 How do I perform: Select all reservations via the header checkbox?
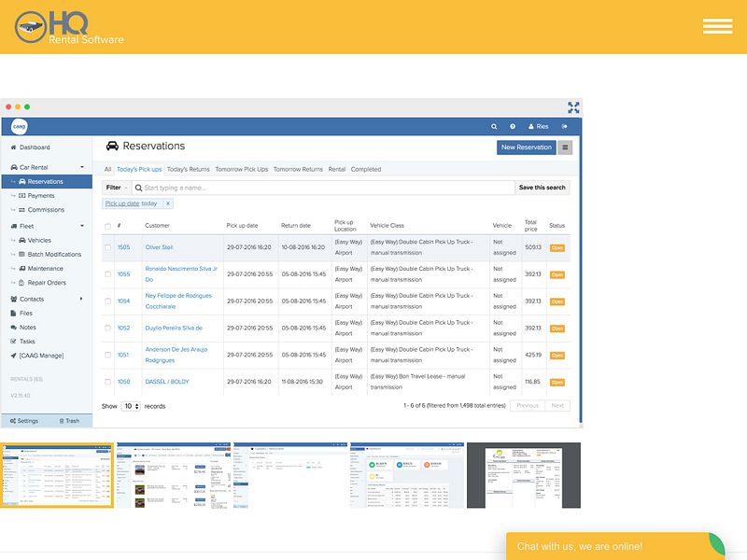pos(106,225)
